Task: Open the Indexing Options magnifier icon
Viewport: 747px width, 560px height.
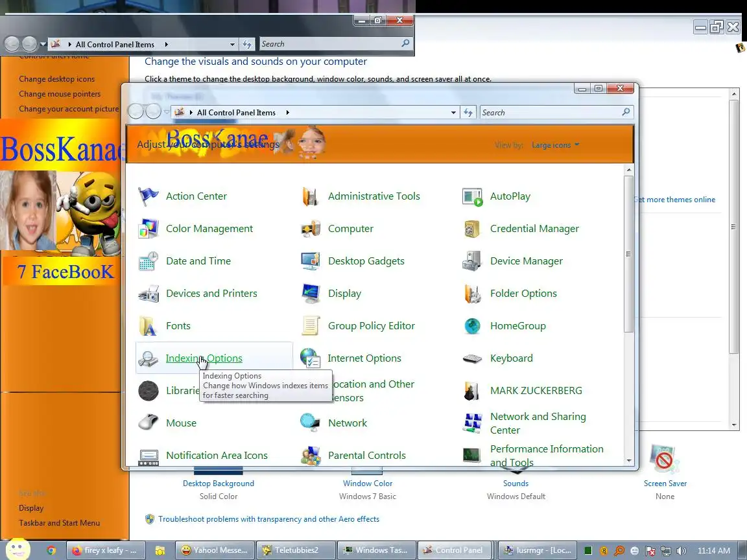Action: click(x=148, y=358)
